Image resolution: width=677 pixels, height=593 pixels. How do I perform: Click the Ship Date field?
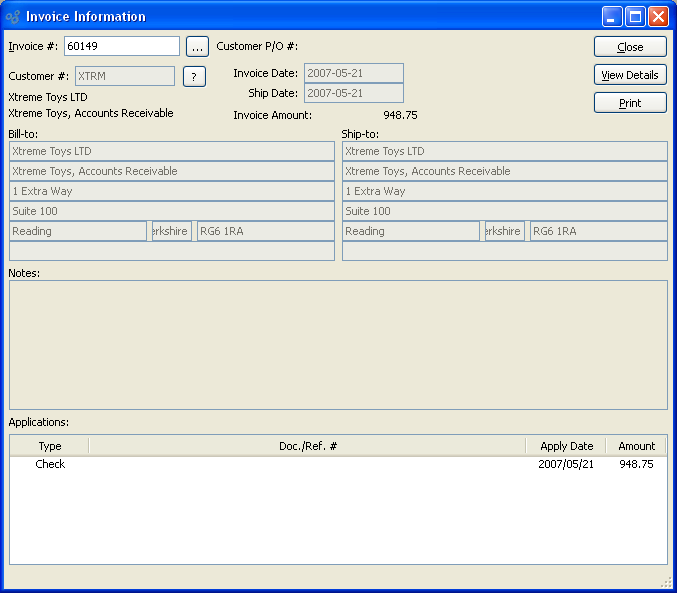353,93
